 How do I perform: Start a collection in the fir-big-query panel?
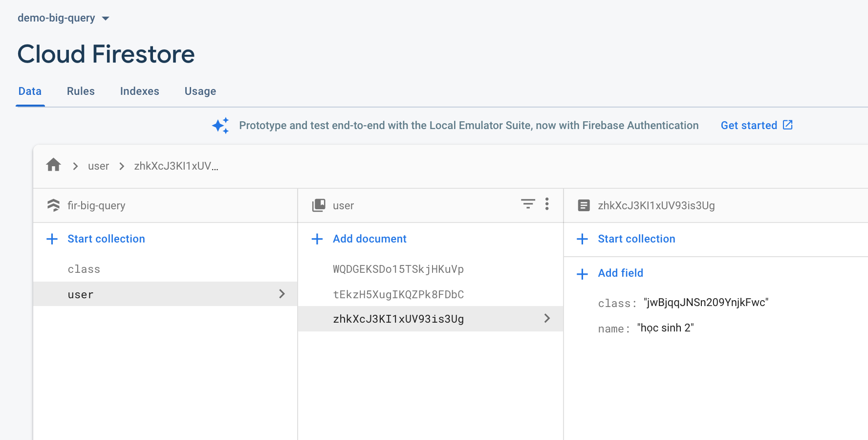coord(106,239)
